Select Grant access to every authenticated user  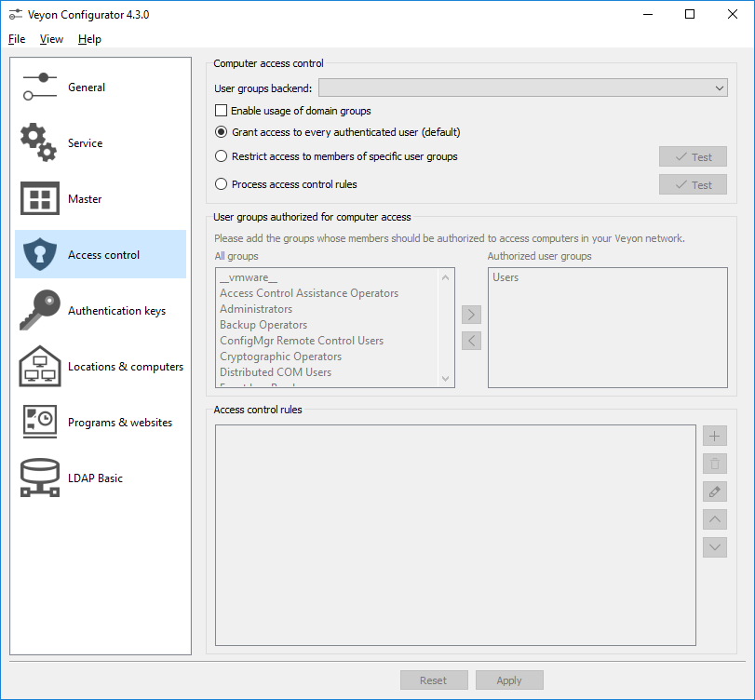point(221,132)
